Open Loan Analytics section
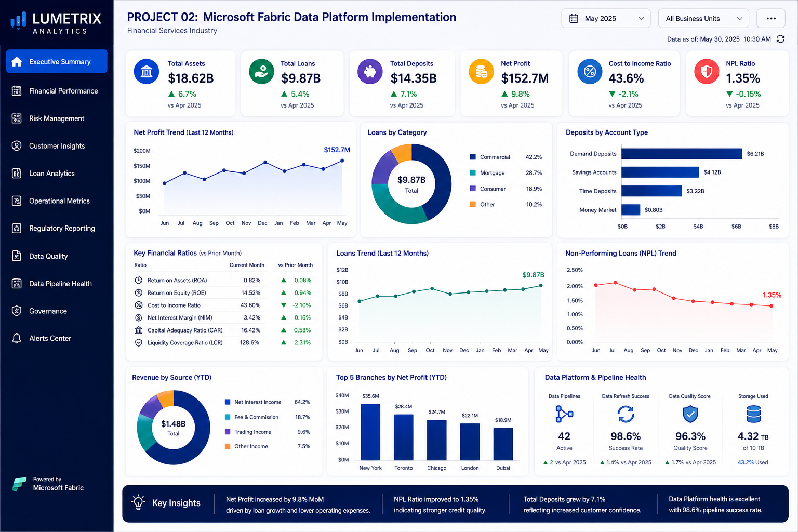Viewport: 798px width, 532px height. pos(57,174)
